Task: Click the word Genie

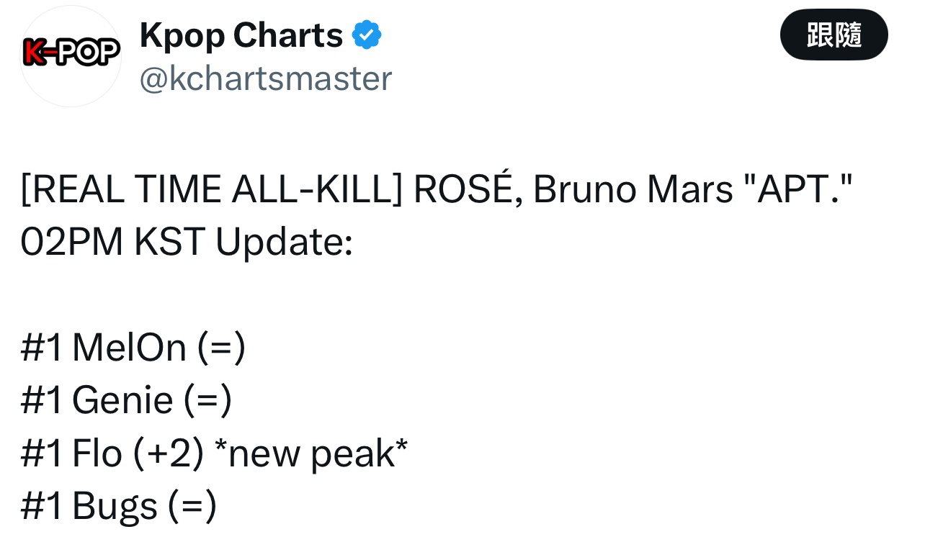Action: (122, 400)
